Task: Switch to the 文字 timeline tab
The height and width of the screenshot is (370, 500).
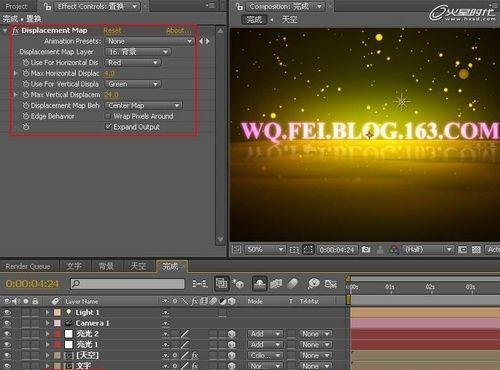Action: tap(74, 266)
